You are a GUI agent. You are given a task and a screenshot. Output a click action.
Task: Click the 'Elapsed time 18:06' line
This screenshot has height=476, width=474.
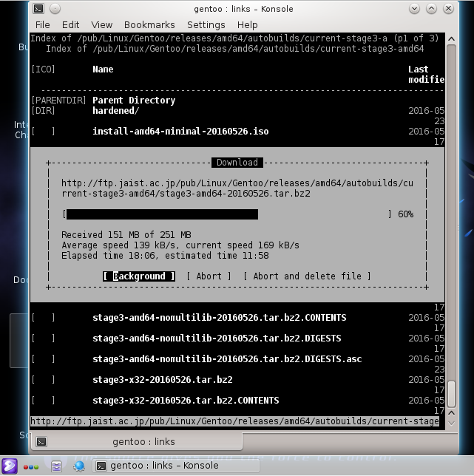tap(165, 256)
